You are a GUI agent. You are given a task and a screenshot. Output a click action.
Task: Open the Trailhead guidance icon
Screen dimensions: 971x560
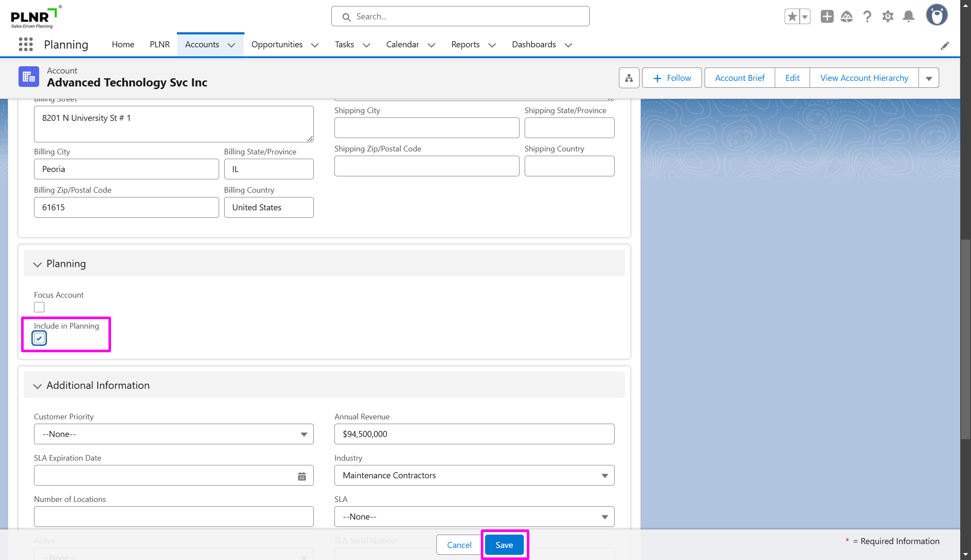pyautogui.click(x=847, y=17)
